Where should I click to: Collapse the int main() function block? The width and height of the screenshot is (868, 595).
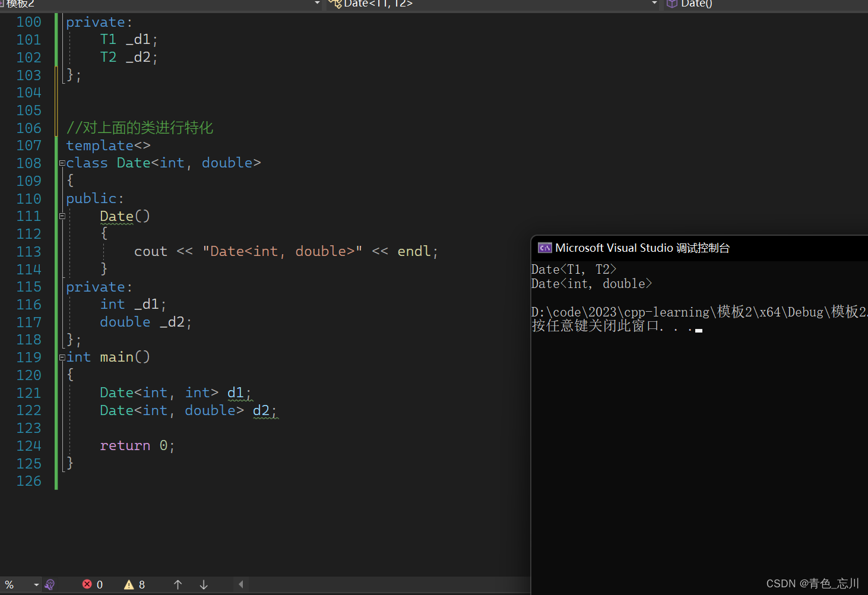click(62, 357)
